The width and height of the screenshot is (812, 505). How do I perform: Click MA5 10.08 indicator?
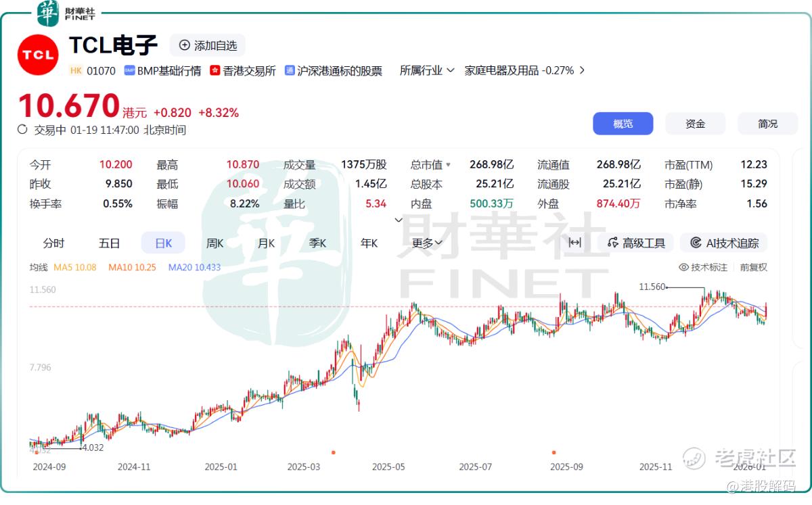(75, 268)
